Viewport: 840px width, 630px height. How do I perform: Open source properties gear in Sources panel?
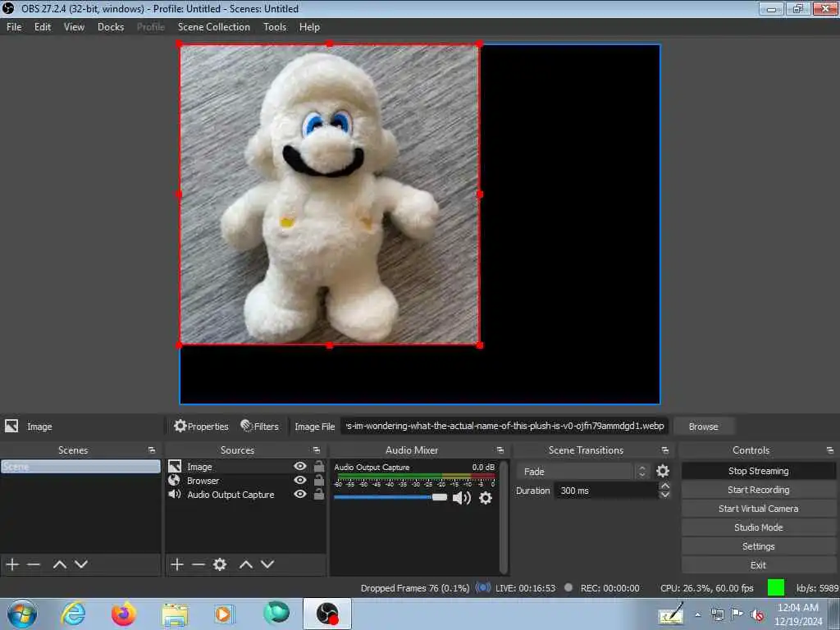(220, 564)
